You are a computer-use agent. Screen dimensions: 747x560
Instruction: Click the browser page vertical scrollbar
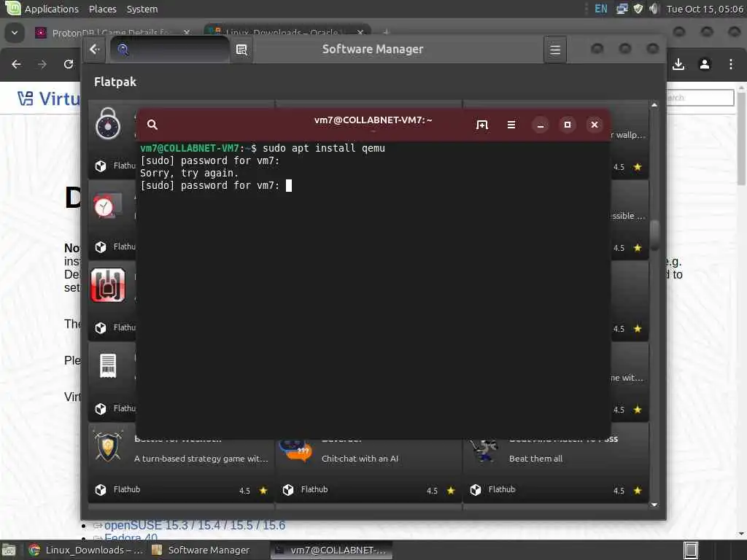(741, 138)
